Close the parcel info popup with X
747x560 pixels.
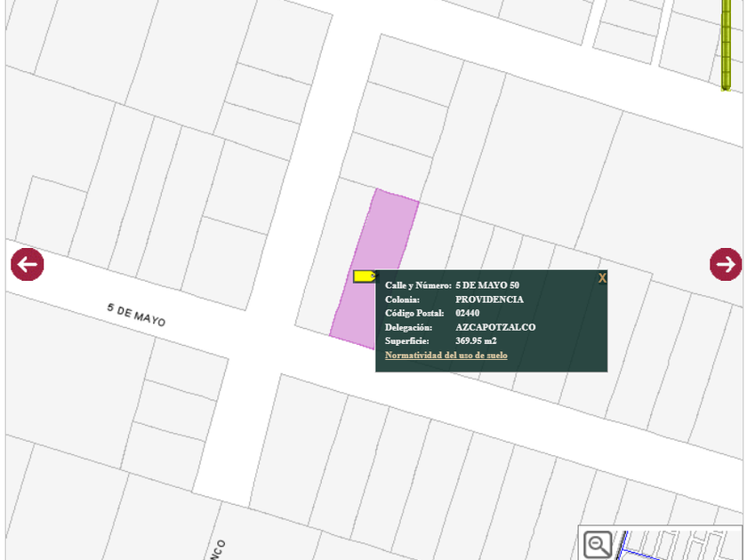pyautogui.click(x=602, y=278)
